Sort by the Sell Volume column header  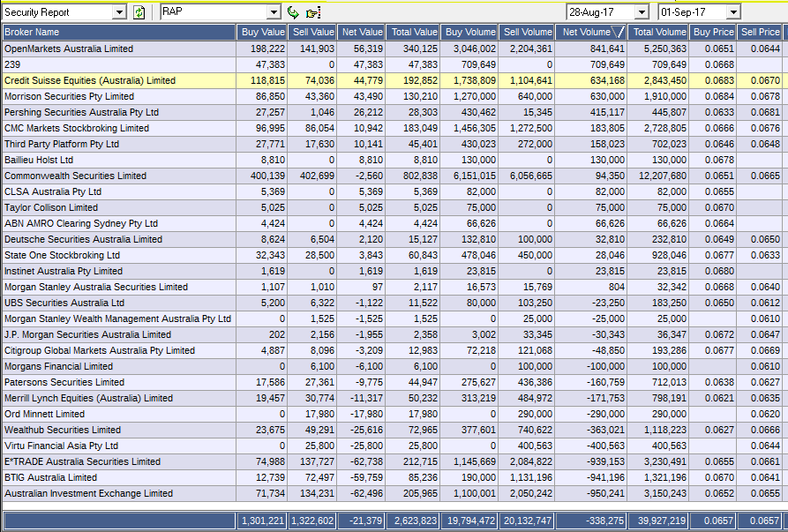click(527, 32)
